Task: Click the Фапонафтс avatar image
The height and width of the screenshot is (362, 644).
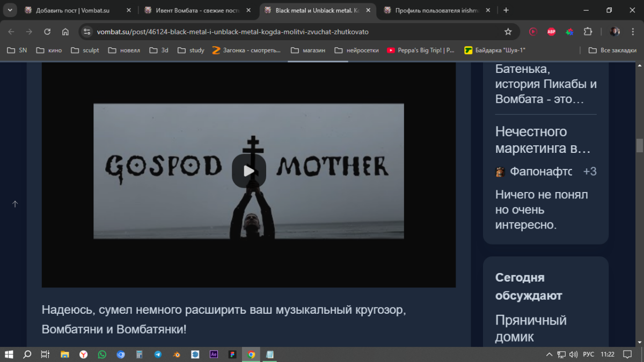Action: pyautogui.click(x=500, y=172)
